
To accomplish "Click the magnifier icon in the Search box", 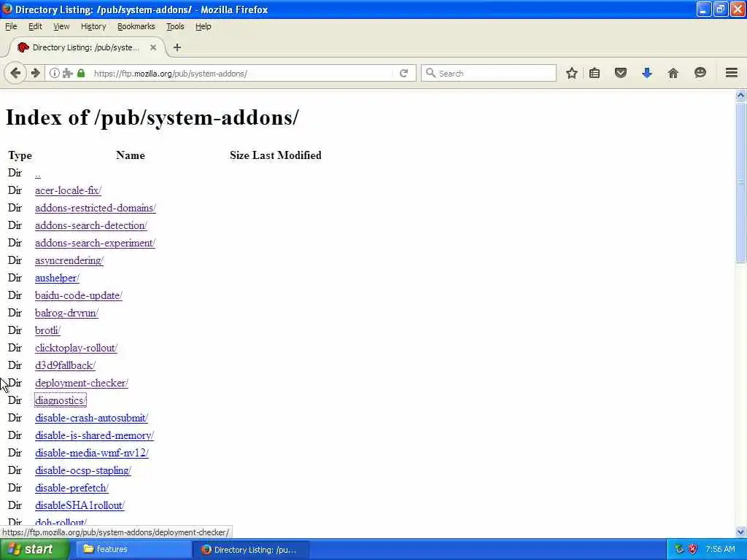I will (x=430, y=73).
